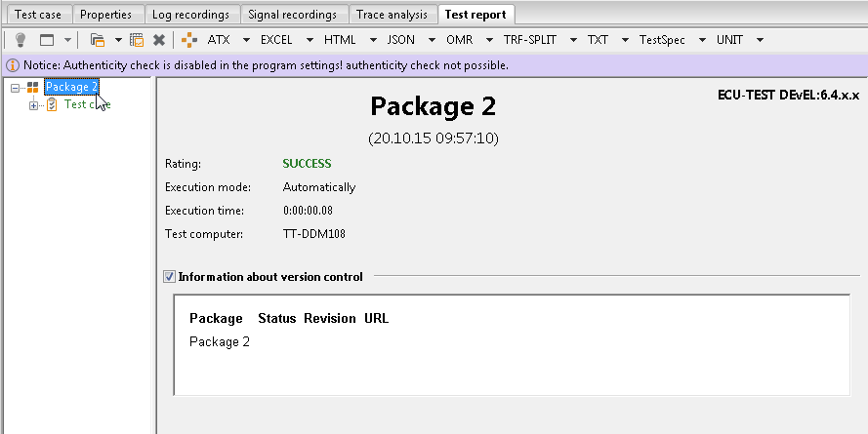Open dropdown beside the stacked folders icon

pyautogui.click(x=118, y=40)
